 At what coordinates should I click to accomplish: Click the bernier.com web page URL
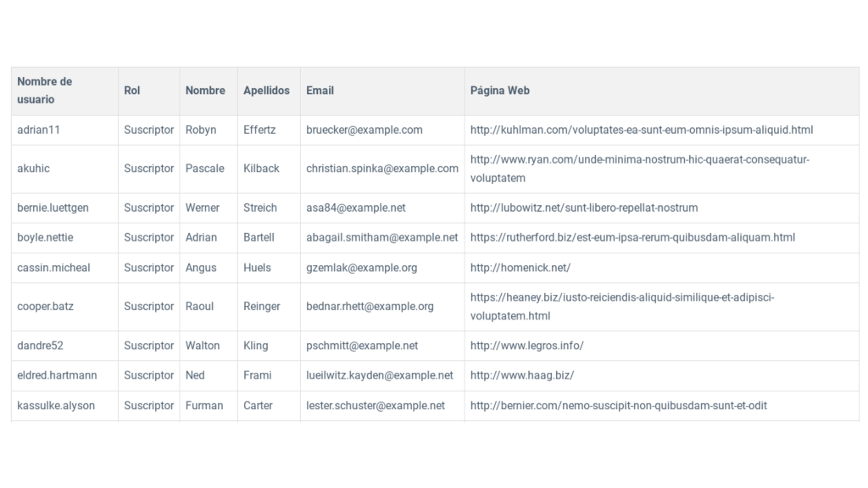(x=619, y=406)
